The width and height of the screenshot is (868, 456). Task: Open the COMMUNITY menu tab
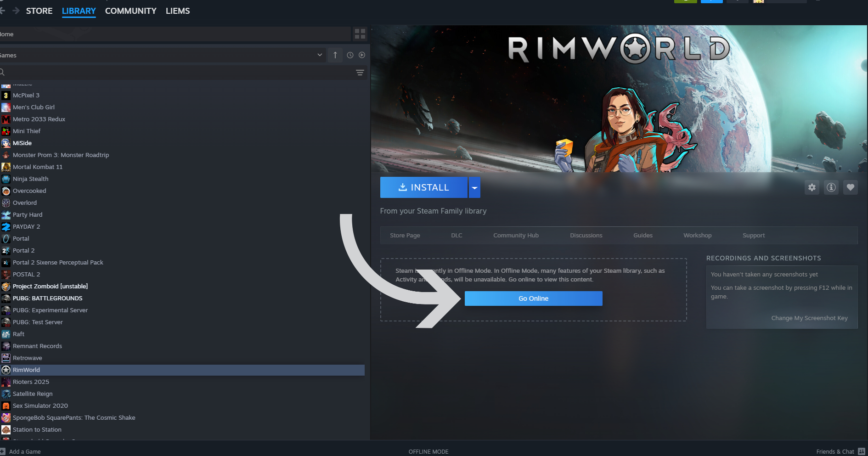130,11
